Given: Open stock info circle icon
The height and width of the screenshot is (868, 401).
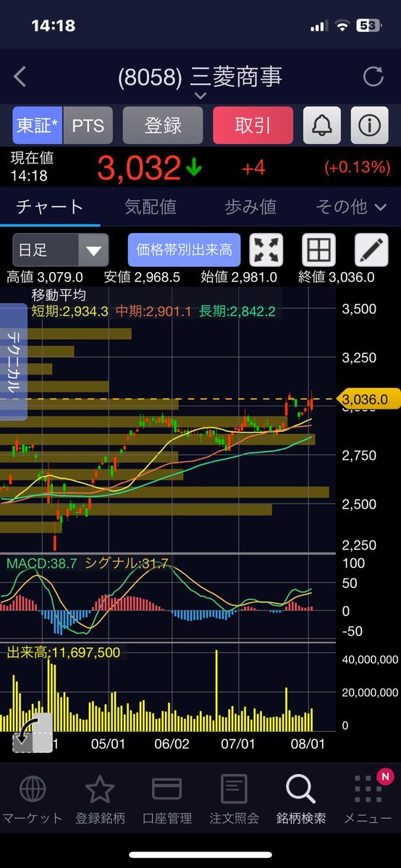Looking at the screenshot, I should pos(369,126).
